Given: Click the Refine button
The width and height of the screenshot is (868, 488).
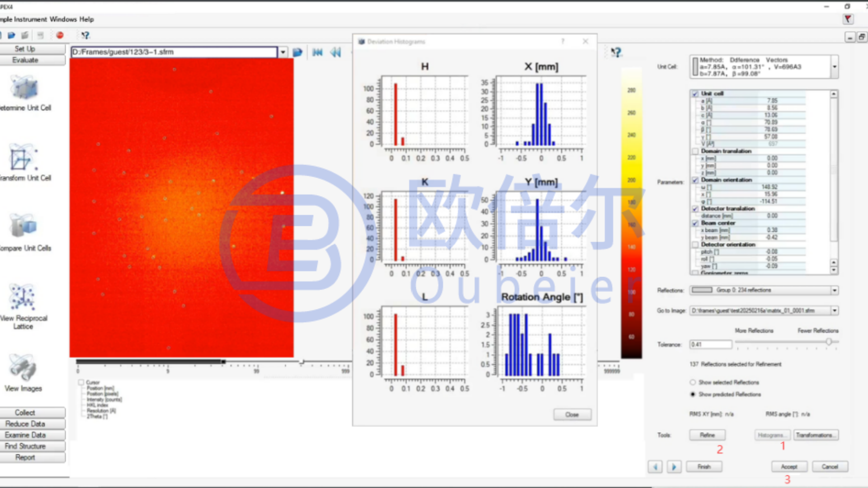Looking at the screenshot, I should 708,435.
